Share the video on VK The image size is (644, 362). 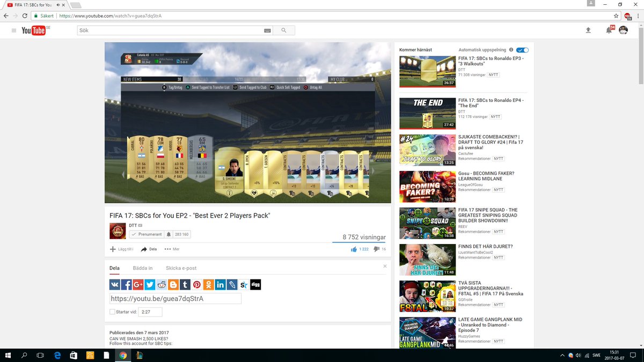tap(115, 285)
